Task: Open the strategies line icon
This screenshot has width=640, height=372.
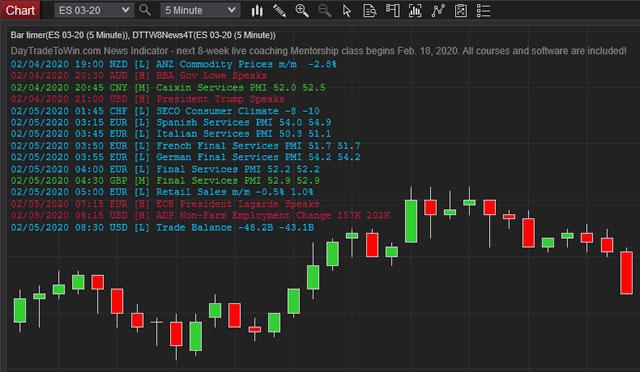Action: (438, 11)
